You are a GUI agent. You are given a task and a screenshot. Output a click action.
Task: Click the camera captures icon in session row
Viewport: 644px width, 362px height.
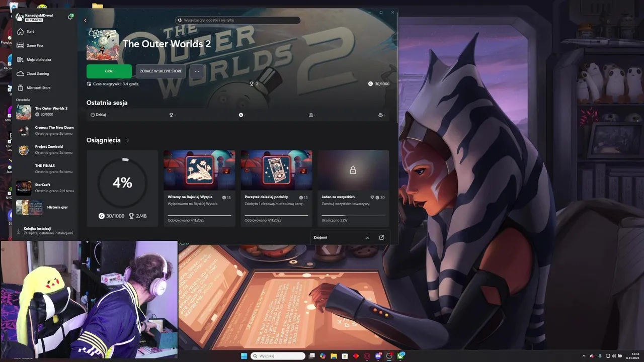click(x=311, y=115)
